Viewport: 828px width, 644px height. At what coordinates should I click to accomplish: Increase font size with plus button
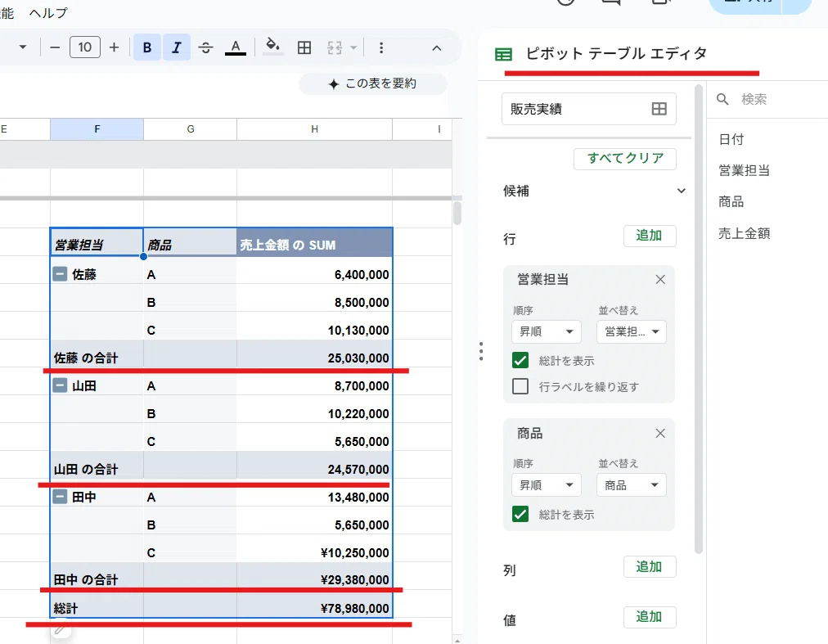pos(114,47)
